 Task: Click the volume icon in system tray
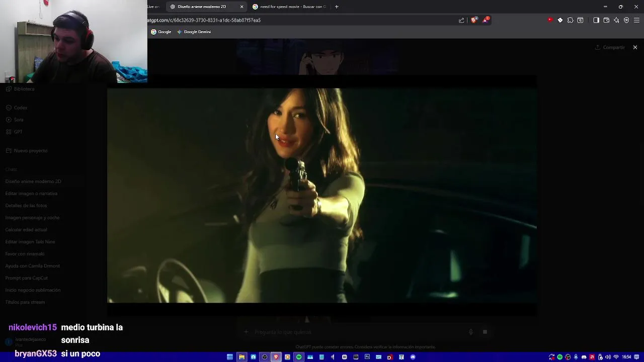click(608, 357)
